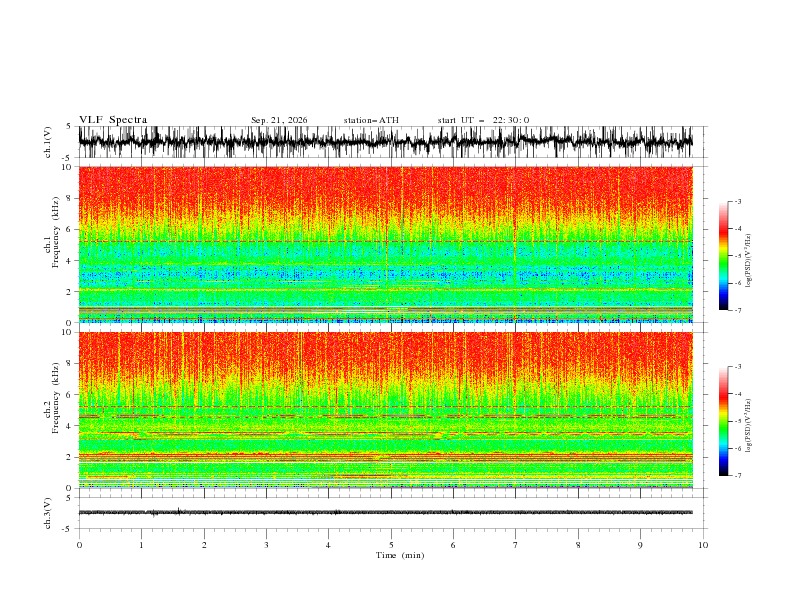Click the Time (min) axis label
The image size is (792, 612).
(x=400, y=555)
